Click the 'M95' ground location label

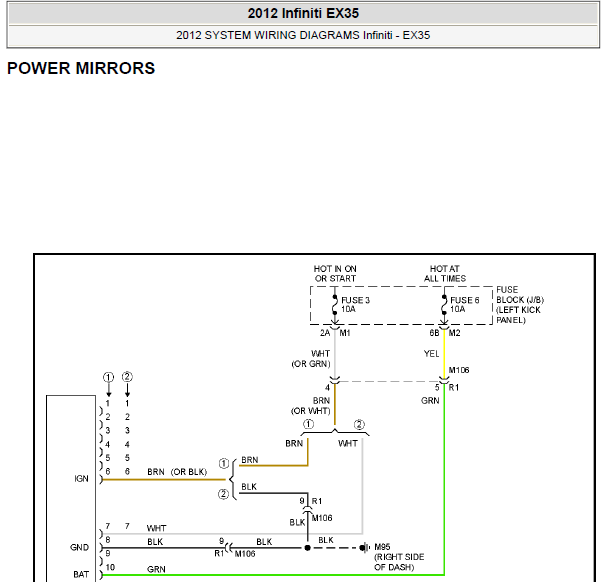coord(382,546)
